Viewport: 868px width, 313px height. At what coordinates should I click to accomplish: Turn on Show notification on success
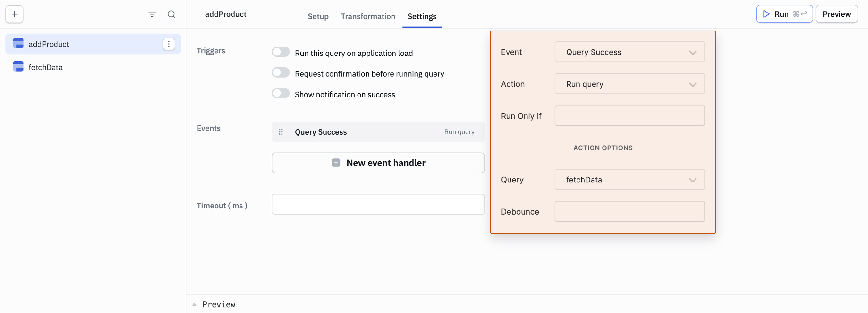280,94
